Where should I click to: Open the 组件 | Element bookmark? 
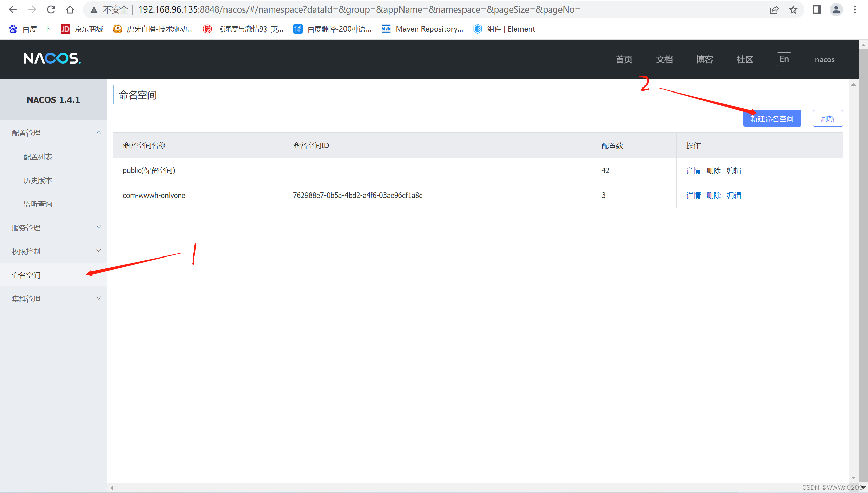[x=504, y=29]
